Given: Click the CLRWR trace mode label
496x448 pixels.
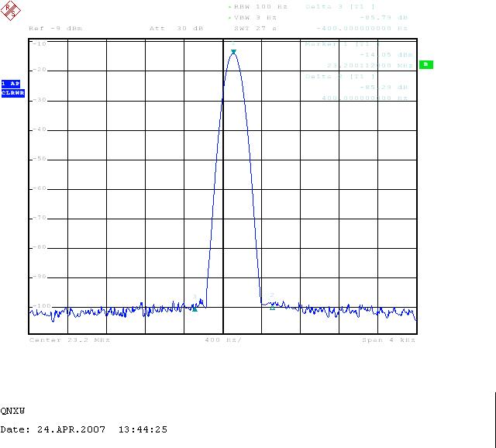Looking at the screenshot, I should click(12, 92).
